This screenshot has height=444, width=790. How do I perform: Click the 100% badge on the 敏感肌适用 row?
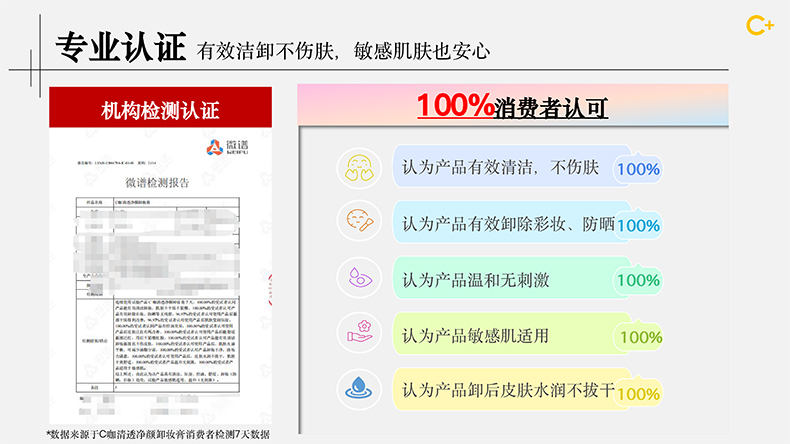pos(640,337)
